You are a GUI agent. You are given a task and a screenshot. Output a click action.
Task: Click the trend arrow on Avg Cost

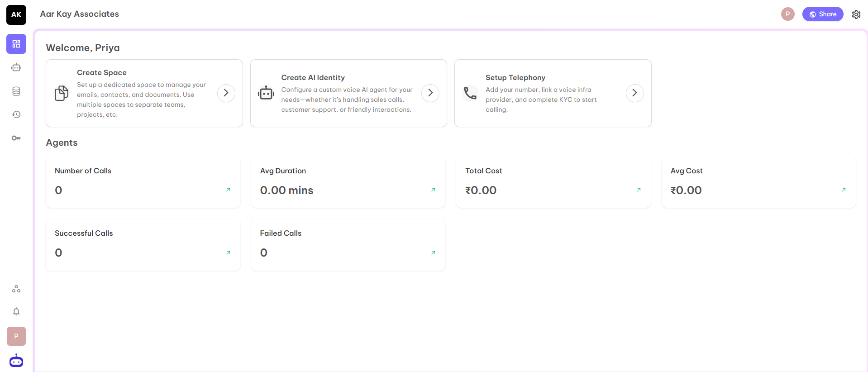[844, 190]
